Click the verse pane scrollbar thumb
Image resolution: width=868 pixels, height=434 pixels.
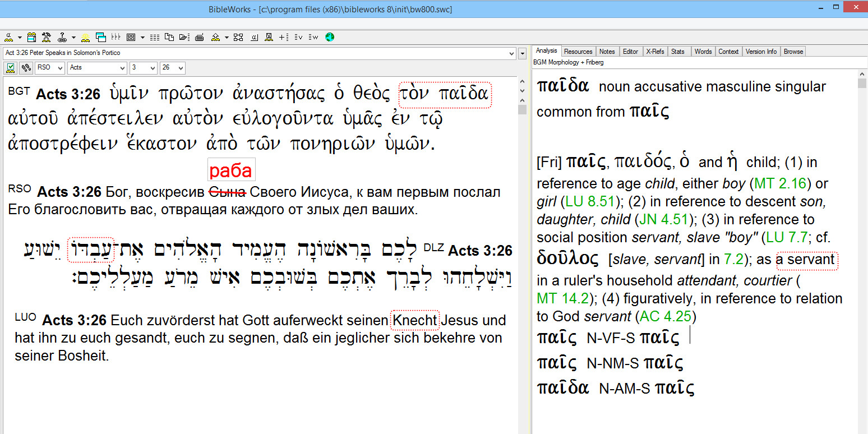click(x=522, y=109)
